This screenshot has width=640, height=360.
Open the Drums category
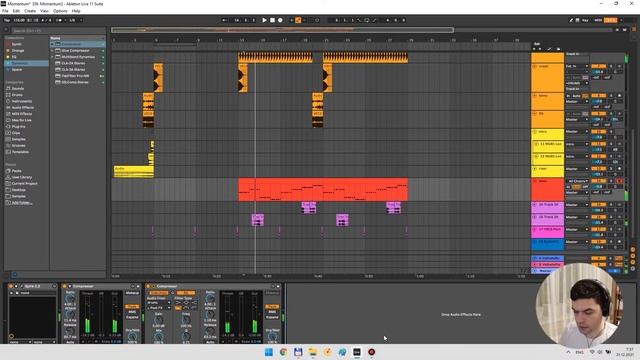[x=17, y=95]
